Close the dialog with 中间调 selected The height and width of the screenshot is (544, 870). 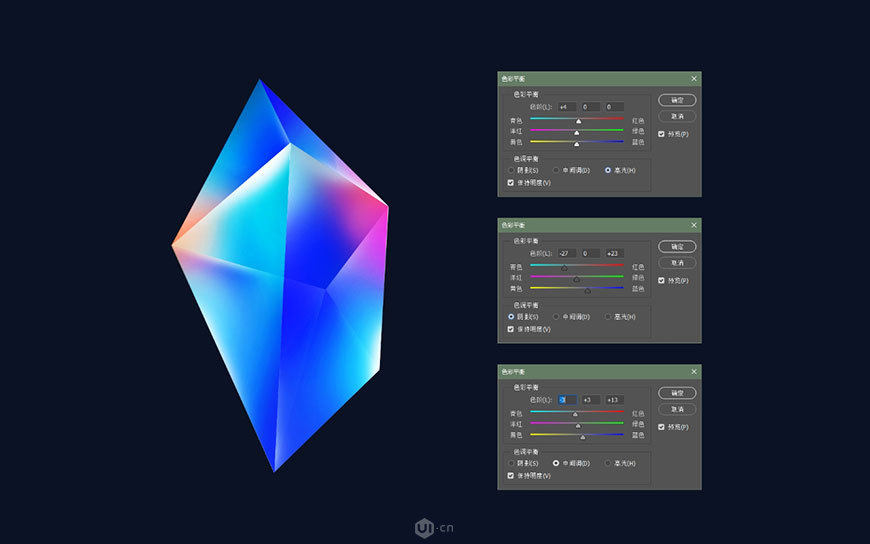pos(693,371)
